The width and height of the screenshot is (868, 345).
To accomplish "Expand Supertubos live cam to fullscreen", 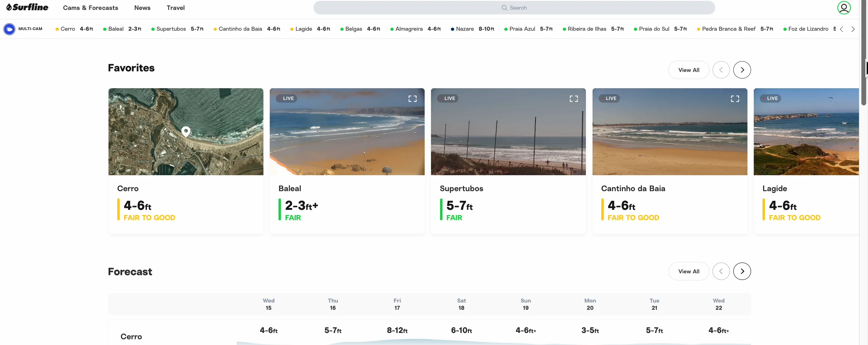I will click(574, 99).
